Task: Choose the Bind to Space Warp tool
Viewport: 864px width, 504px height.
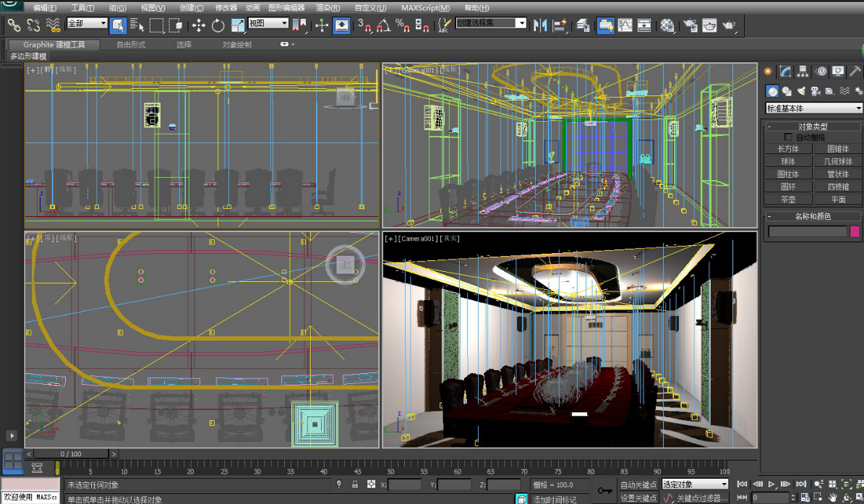Action: point(53,25)
